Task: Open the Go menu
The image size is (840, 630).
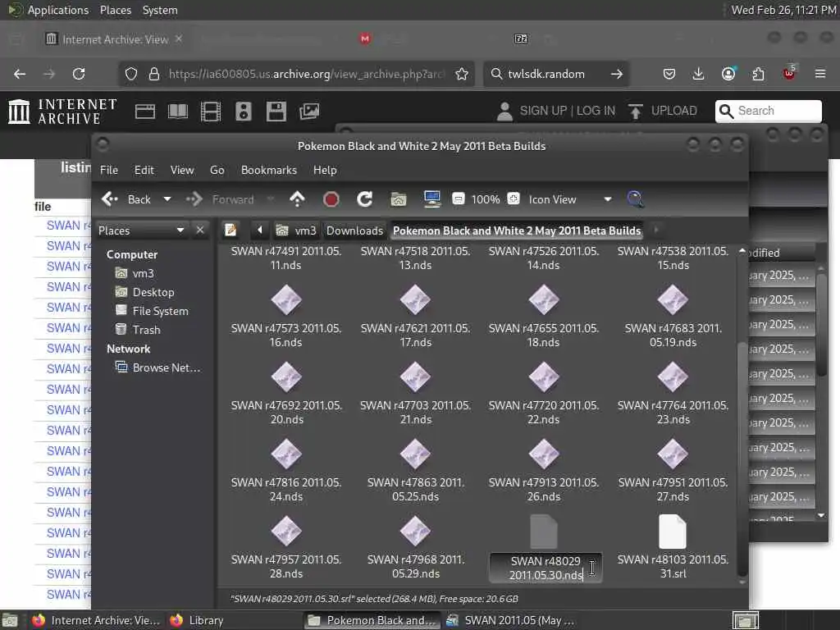Action: coord(217,170)
